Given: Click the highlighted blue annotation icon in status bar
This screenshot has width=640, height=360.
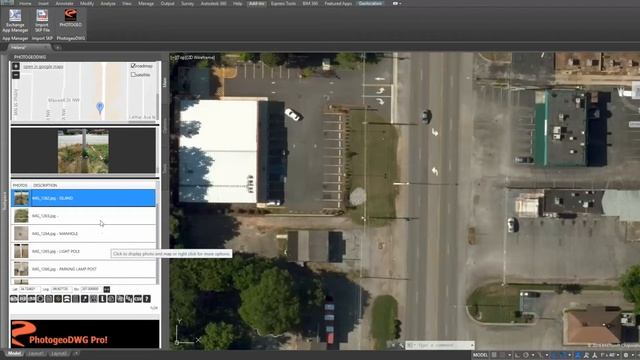Looking at the screenshot, I should pyautogui.click(x=577, y=355).
